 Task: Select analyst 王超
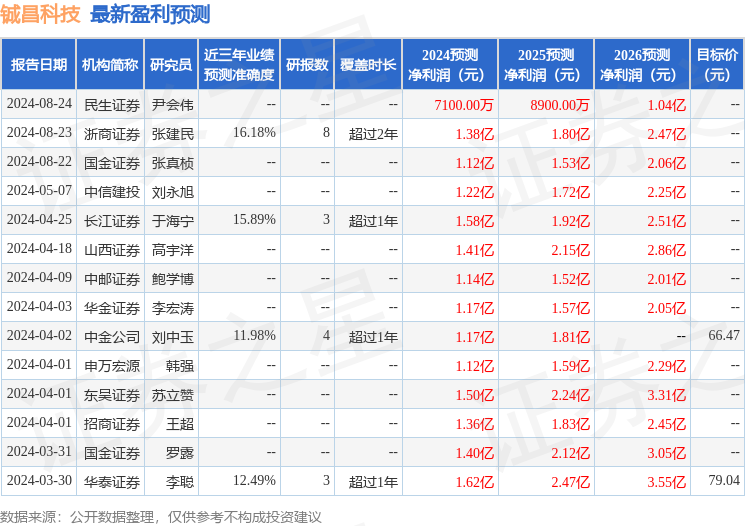[x=180, y=423]
